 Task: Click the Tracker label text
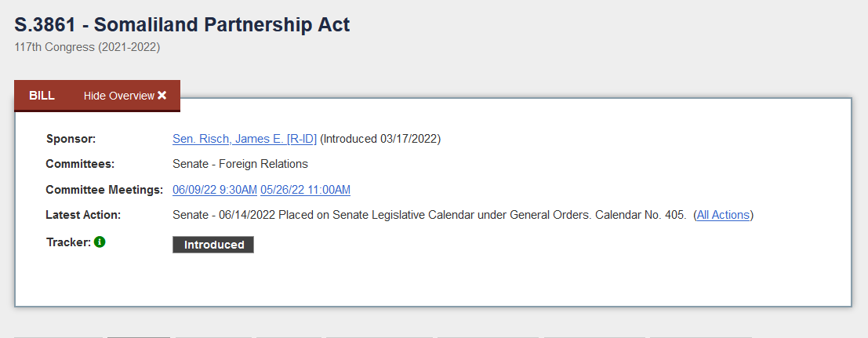[69, 242]
